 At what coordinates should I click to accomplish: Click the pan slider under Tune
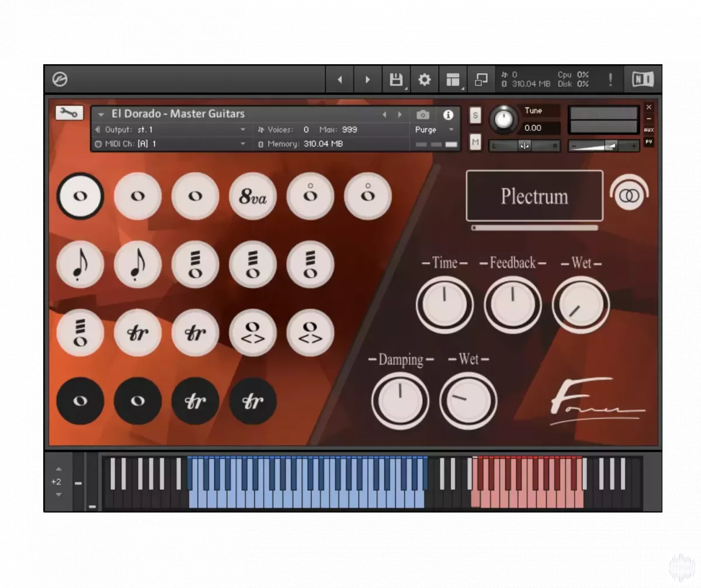point(524,146)
